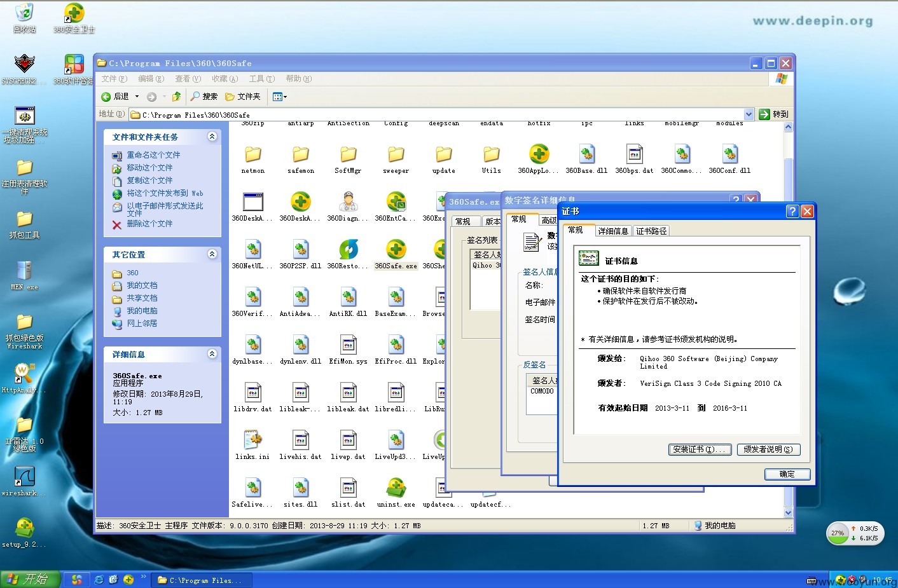The width and height of the screenshot is (898, 588).
Task: Select the SoftMgr folder
Action: tap(348, 154)
